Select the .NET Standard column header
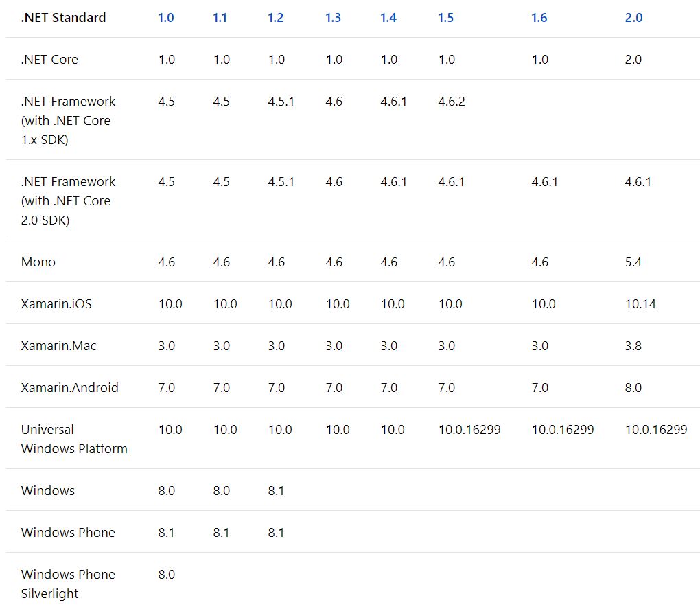Viewport: 700px width, 609px height. coord(63,17)
